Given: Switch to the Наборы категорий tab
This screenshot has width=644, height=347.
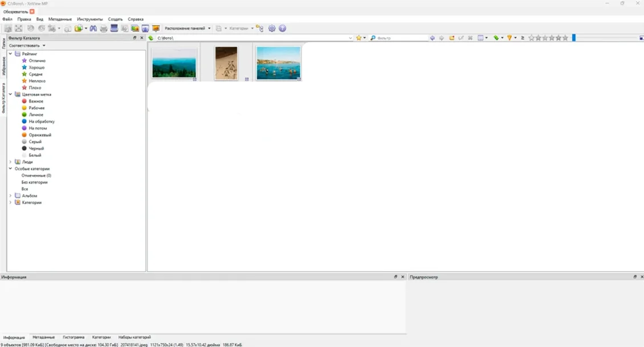Looking at the screenshot, I should click(x=134, y=337).
